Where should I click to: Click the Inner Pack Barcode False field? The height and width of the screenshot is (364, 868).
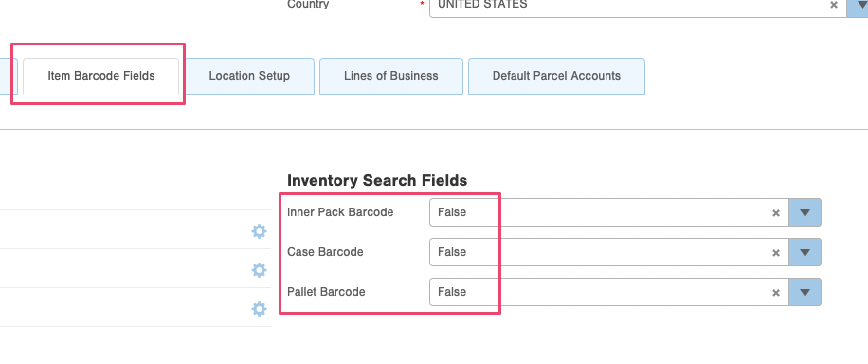(609, 212)
